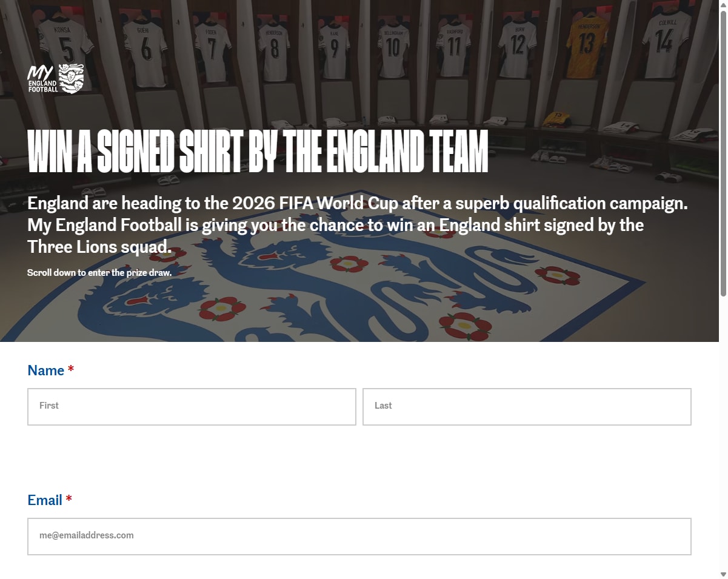The image size is (728, 579).
Task: Click 'Scroll down to enter the prize draw' text
Action: pos(99,273)
